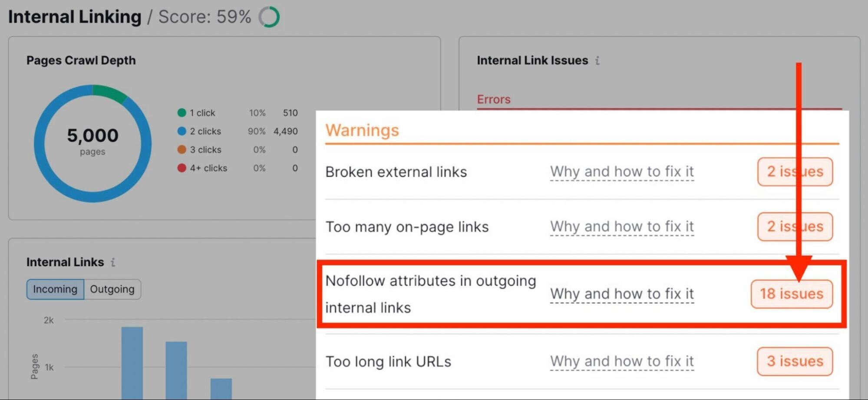Switch to Outgoing internal links
Viewport: 868px width, 400px height.
click(x=112, y=289)
